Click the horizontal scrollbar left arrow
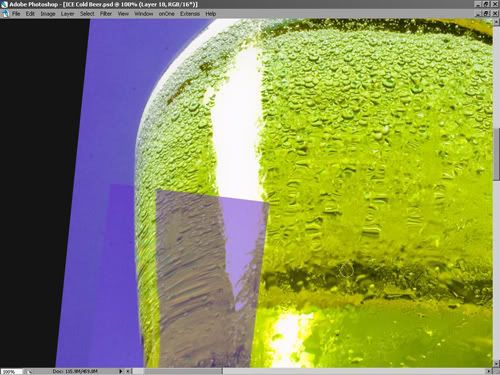500x375 pixels. click(x=128, y=371)
